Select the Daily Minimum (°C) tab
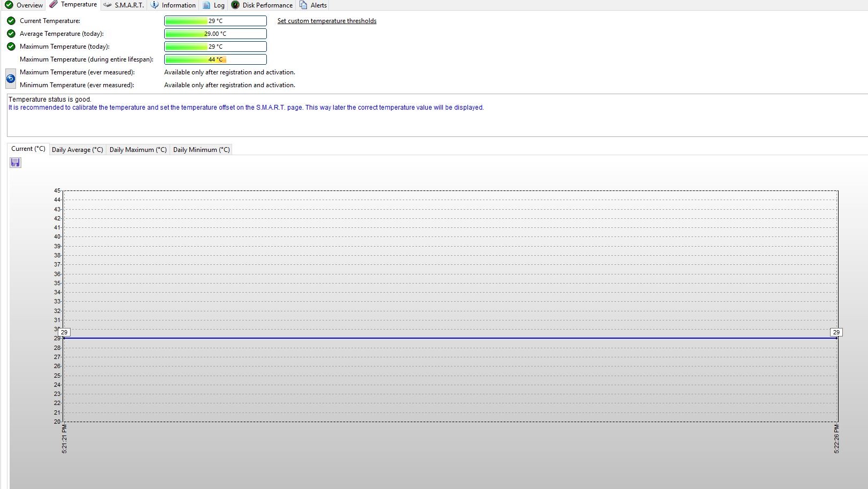 201,150
